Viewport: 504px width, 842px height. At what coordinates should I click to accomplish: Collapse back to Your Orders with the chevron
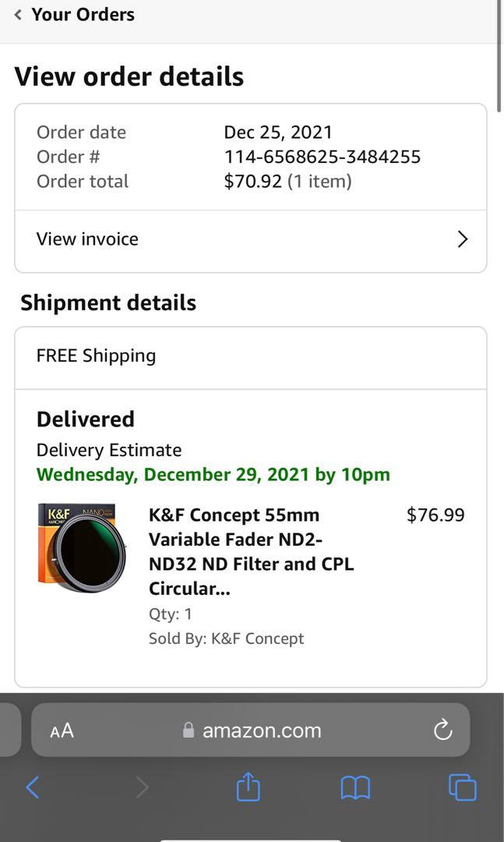17,12
